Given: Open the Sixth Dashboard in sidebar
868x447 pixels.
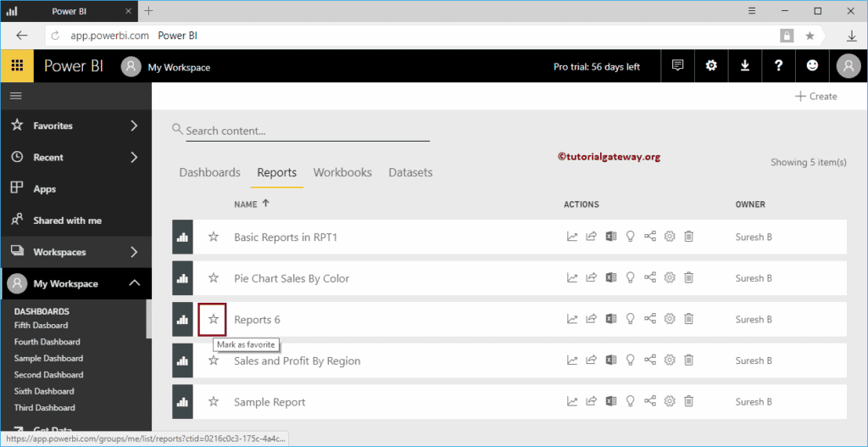Looking at the screenshot, I should tap(44, 391).
